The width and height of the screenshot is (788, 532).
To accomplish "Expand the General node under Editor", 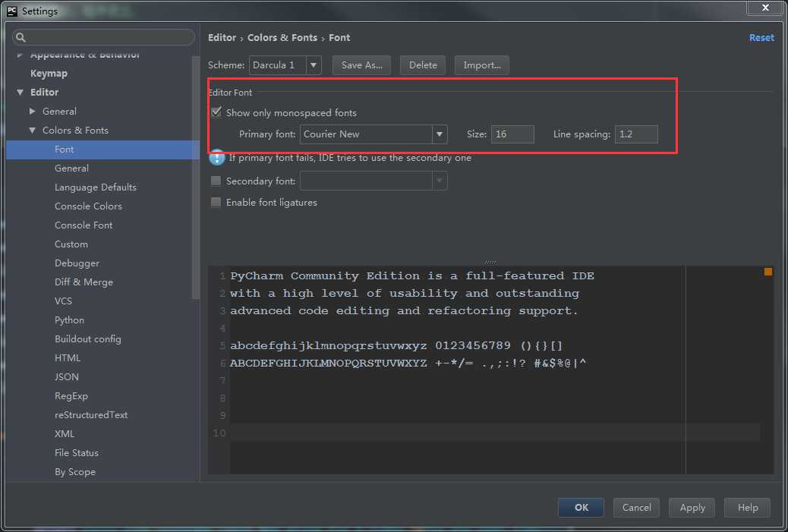I will pos(32,111).
